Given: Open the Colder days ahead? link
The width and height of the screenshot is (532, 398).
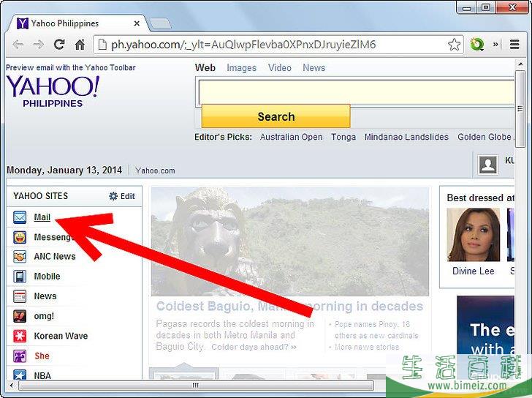Looking at the screenshot, I should point(254,347).
